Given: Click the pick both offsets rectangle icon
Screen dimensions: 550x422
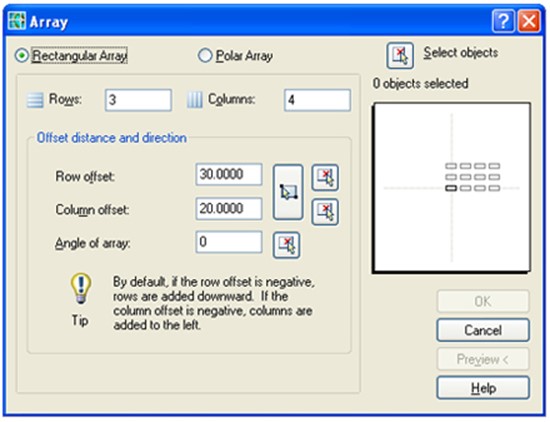Looking at the screenshot, I should coord(288,192).
